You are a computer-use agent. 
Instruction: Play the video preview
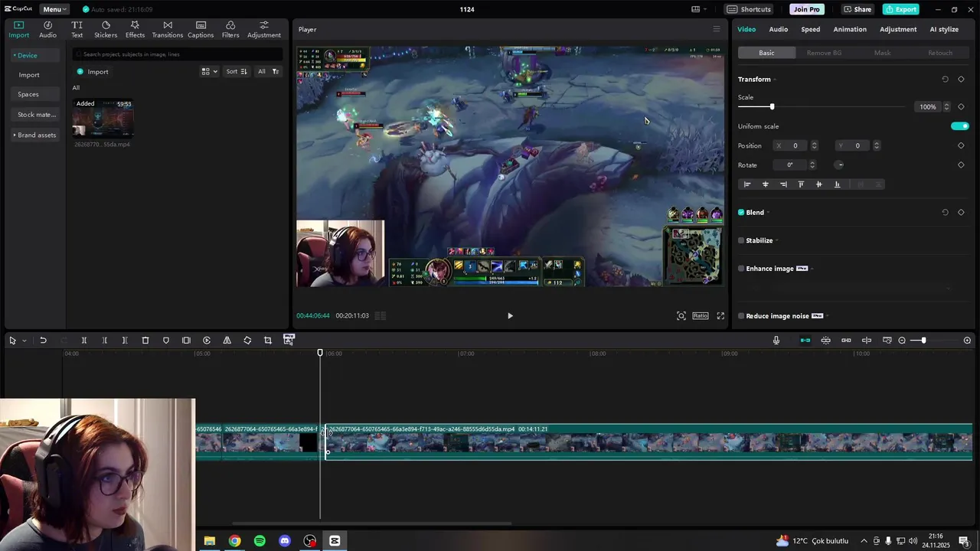pyautogui.click(x=510, y=316)
